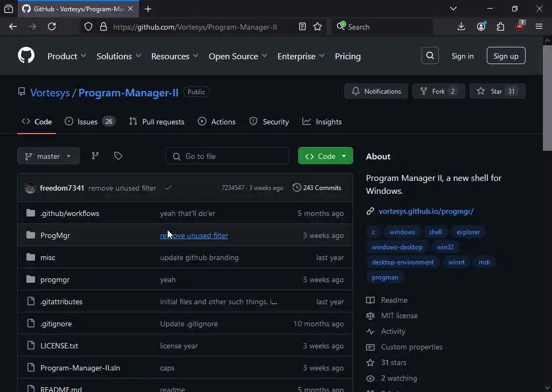Click the misc folder icon
The width and height of the screenshot is (552, 392).
point(31,257)
